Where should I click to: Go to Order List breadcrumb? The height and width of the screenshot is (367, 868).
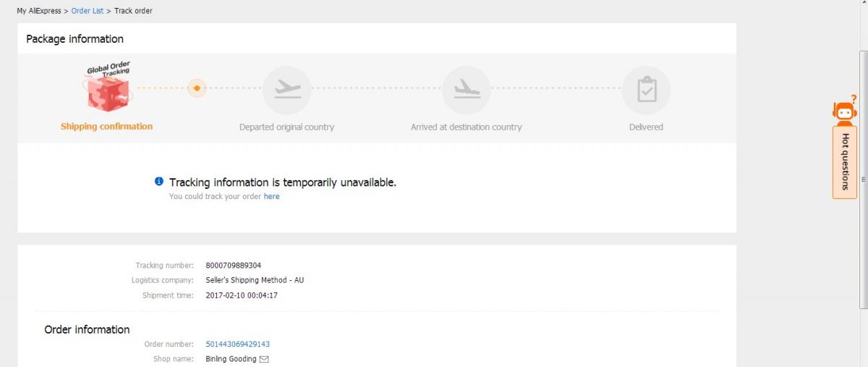click(88, 11)
